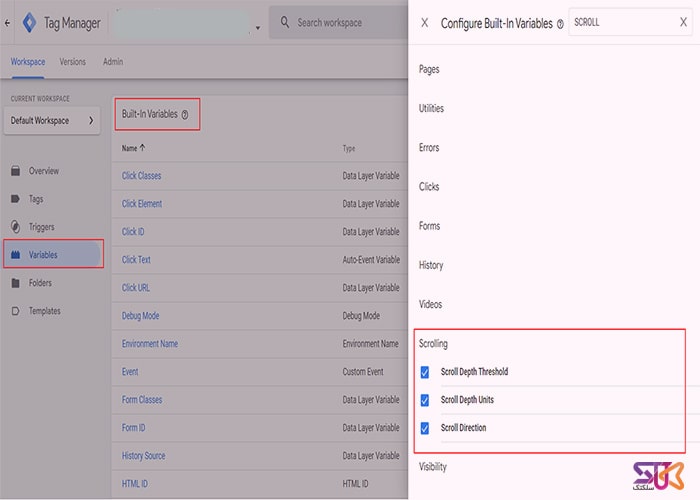This screenshot has height=500, width=700.
Task: Click the Visibility category heading
Action: click(x=433, y=467)
